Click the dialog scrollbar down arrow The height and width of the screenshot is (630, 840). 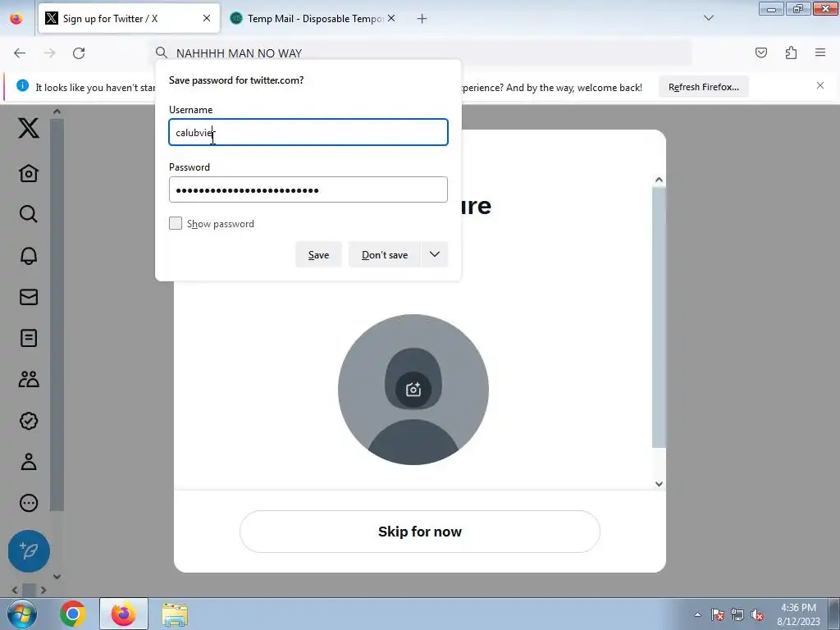coord(659,484)
